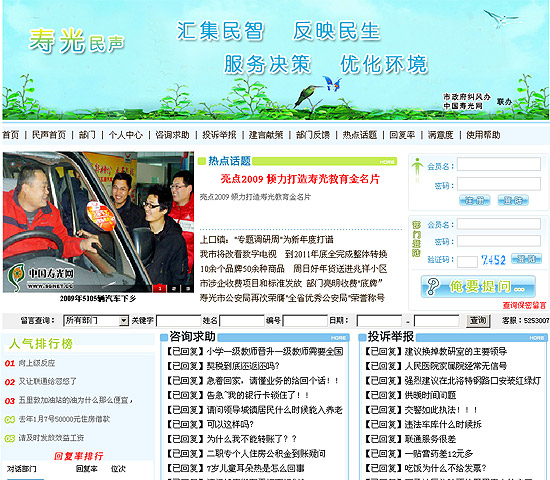Click the news slideshow photo
The image size is (550, 480).
pos(98,222)
